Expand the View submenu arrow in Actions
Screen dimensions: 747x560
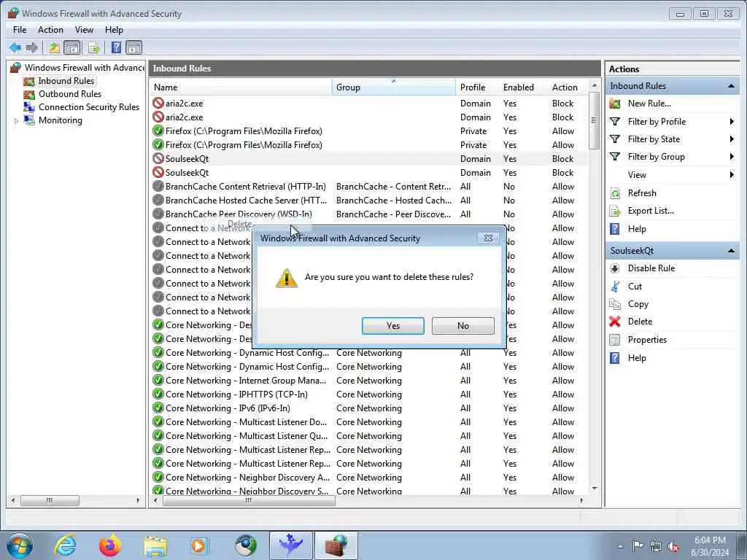(x=732, y=175)
